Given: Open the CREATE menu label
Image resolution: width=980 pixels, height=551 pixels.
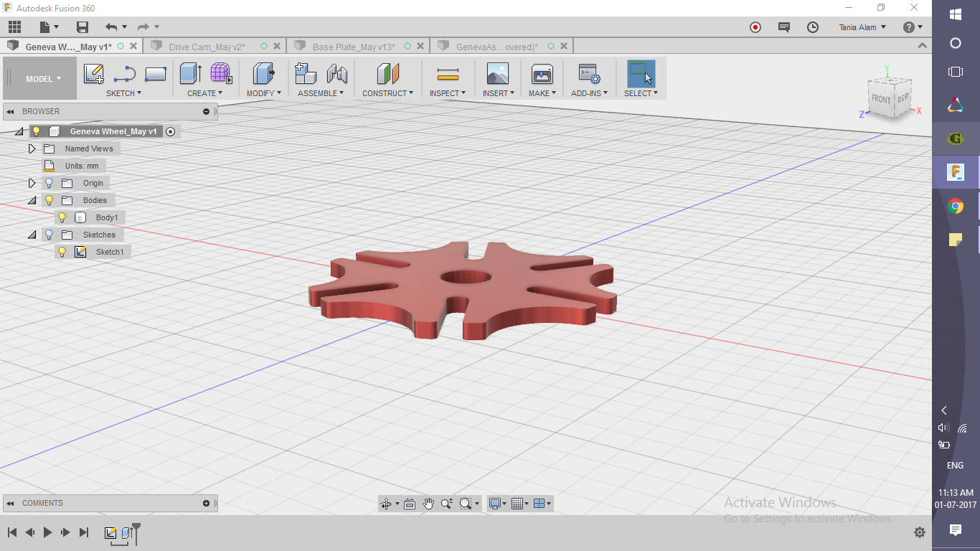Looking at the screenshot, I should 204,93.
